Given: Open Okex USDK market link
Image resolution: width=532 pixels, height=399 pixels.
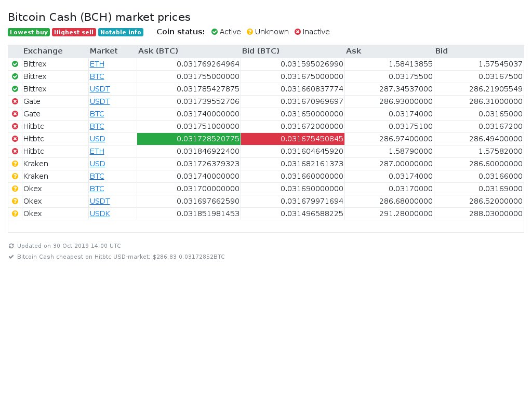Looking at the screenshot, I should 100,214.
